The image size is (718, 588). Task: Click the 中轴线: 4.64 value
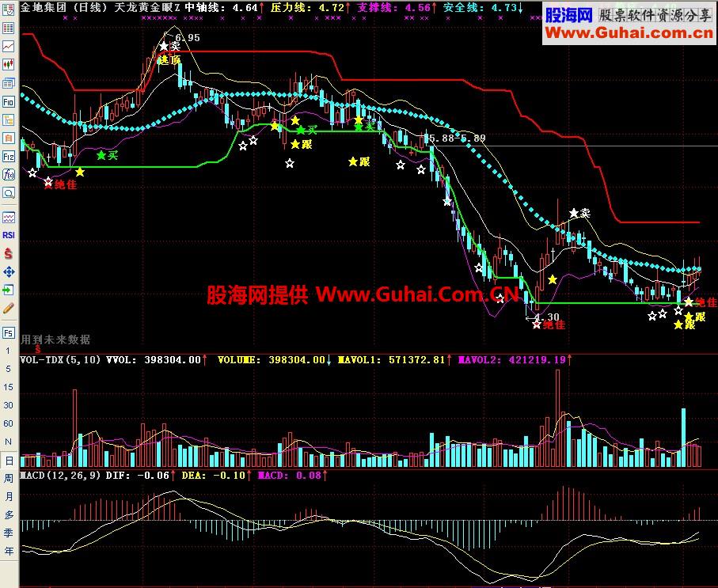[222, 8]
